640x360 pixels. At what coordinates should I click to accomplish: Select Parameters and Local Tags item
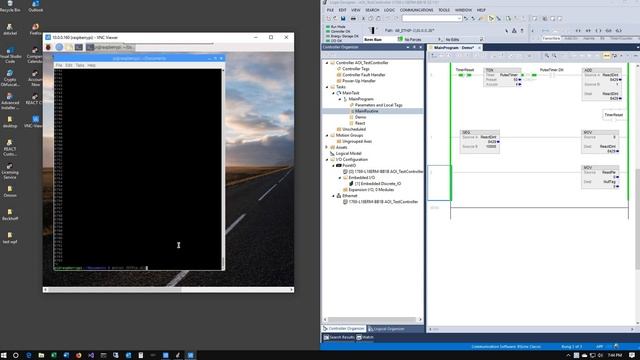tap(378, 105)
